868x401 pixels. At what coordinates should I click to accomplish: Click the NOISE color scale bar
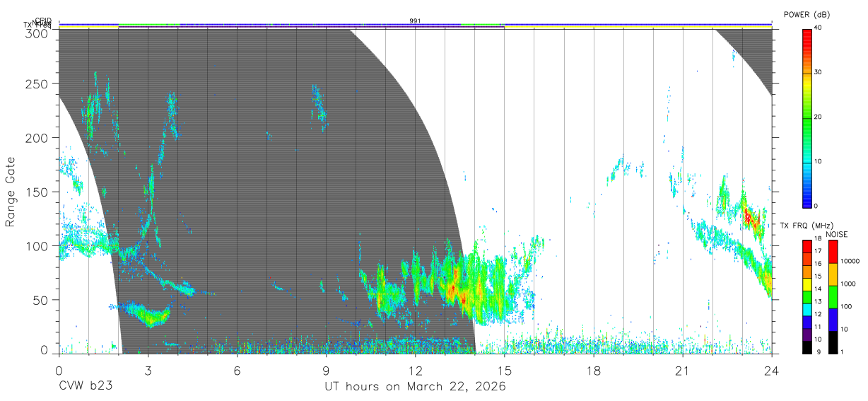tap(833, 296)
